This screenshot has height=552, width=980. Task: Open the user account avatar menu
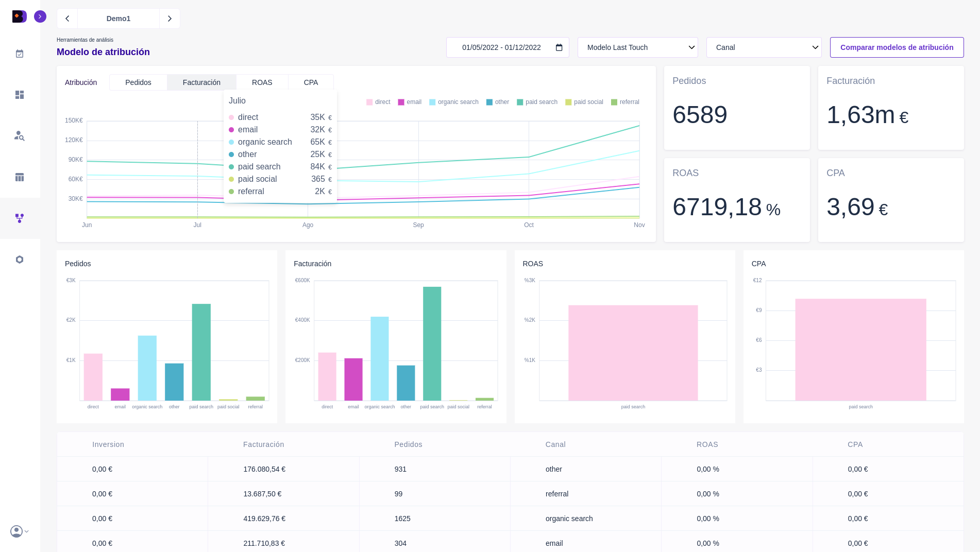pyautogui.click(x=16, y=531)
